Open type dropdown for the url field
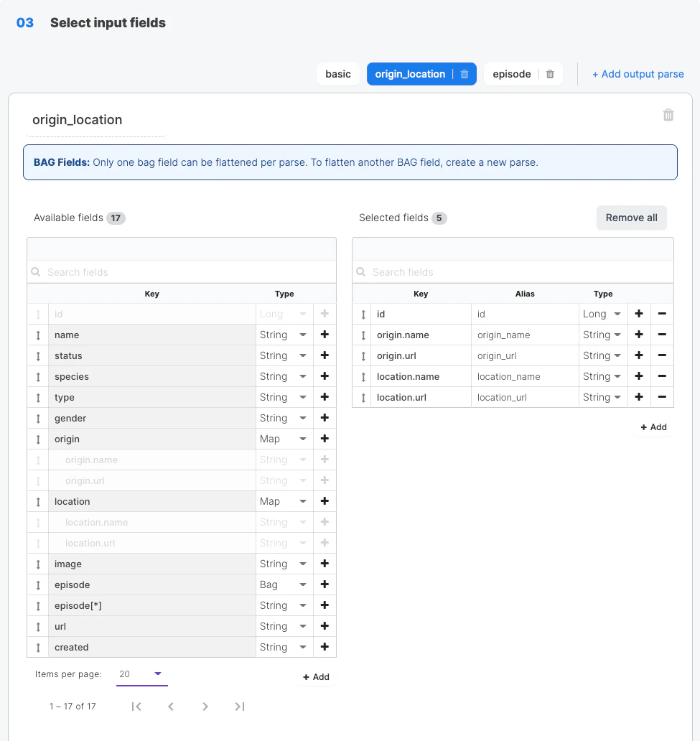Image resolution: width=700 pixels, height=741 pixels. point(284,625)
